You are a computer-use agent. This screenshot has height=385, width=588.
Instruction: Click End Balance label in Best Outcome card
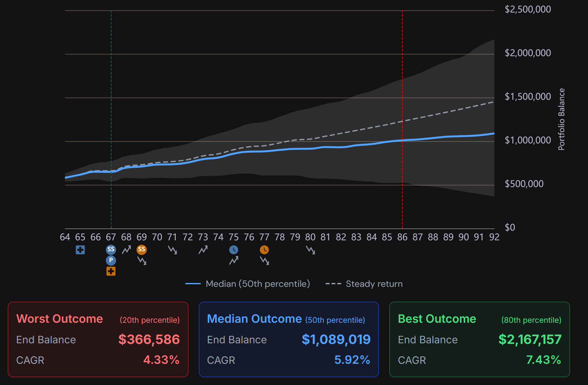click(428, 340)
